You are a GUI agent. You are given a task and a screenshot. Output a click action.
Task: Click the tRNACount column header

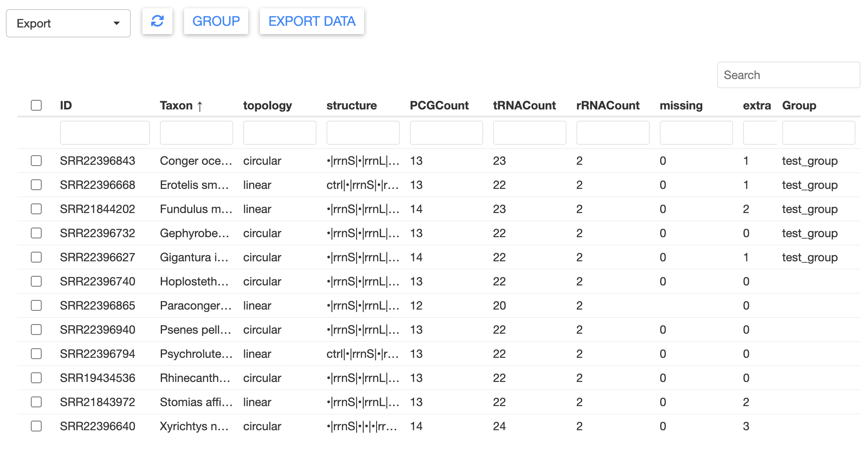click(x=524, y=106)
